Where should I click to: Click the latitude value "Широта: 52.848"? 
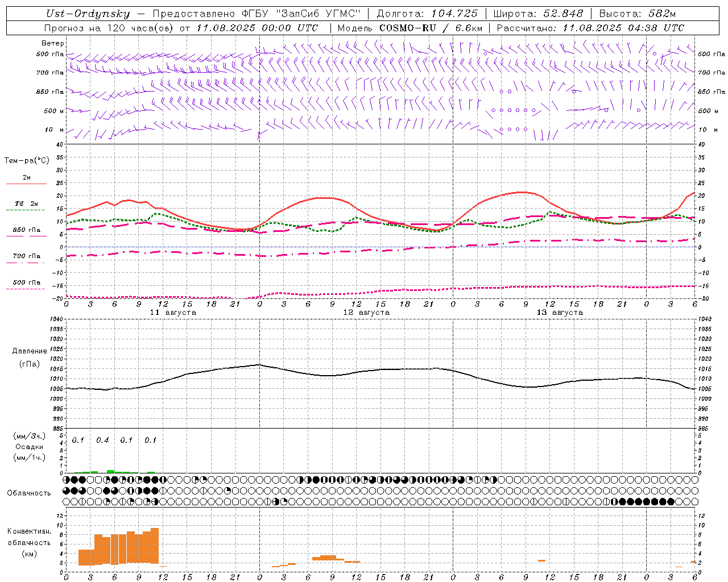[x=539, y=14]
